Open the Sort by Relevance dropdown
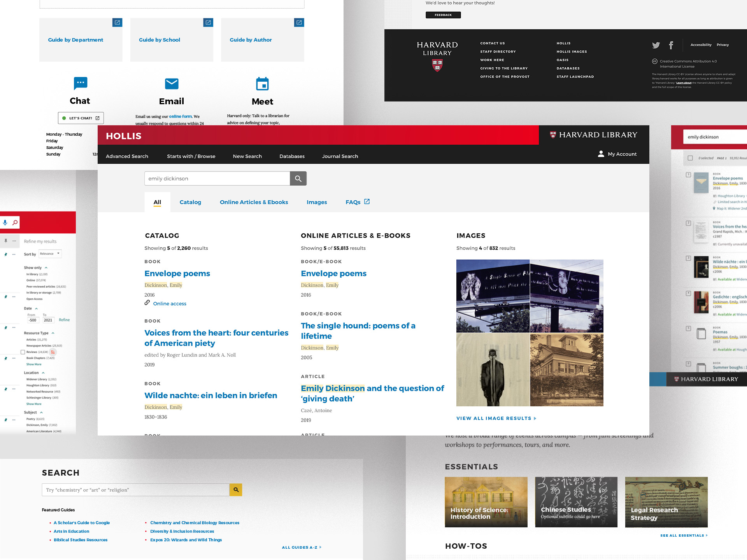747x560 pixels. click(x=50, y=254)
